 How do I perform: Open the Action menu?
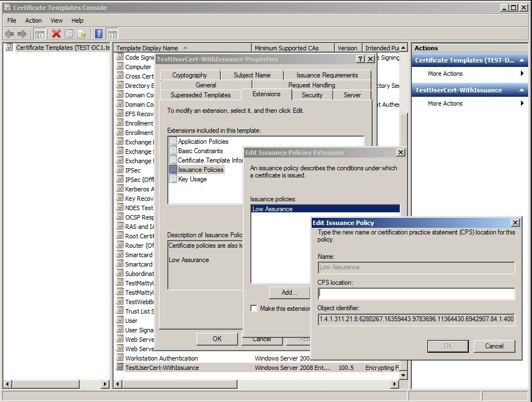coord(33,20)
